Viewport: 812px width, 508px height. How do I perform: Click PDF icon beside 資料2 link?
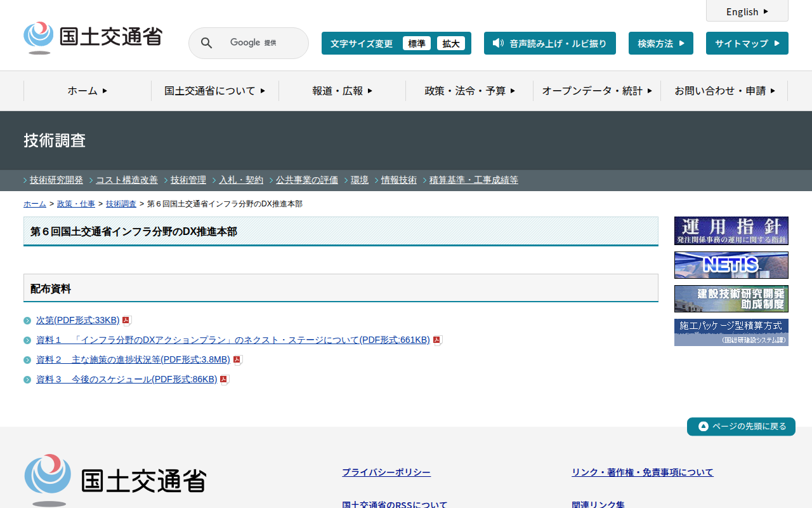click(x=237, y=360)
